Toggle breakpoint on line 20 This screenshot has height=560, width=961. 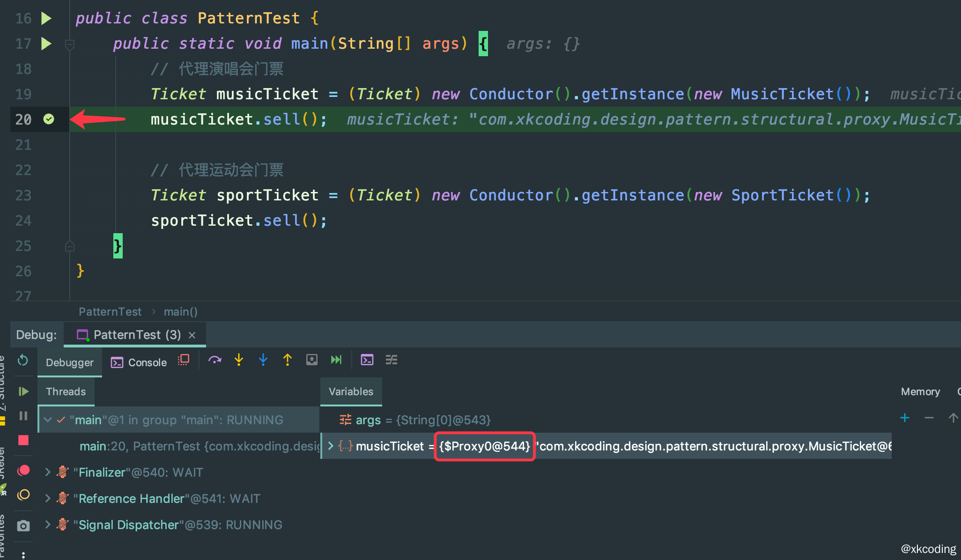pyautogui.click(x=49, y=119)
